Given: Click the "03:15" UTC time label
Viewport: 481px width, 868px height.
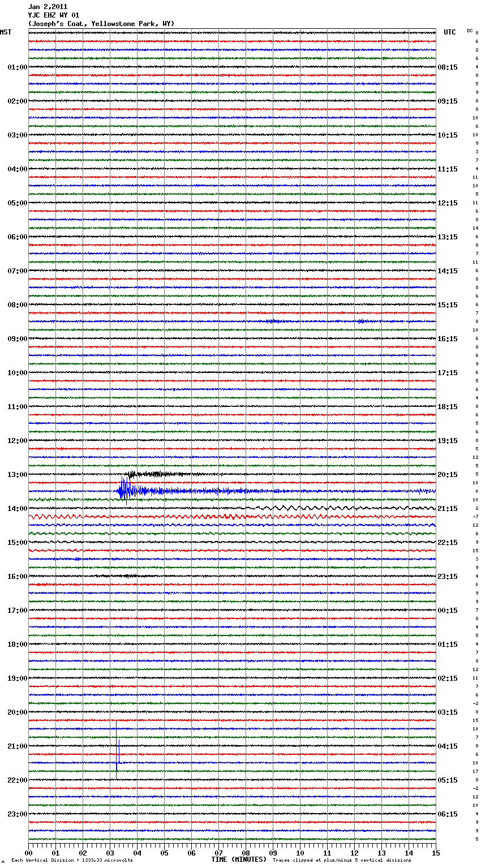Looking at the screenshot, I should click(448, 712).
